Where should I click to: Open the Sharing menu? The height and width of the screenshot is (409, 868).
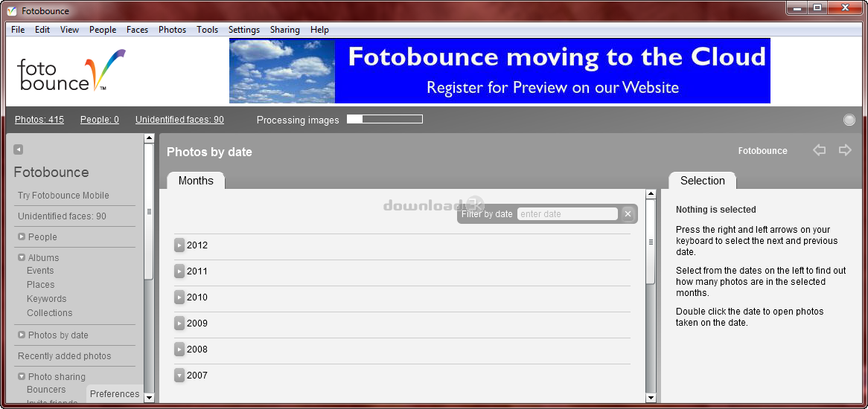tap(284, 30)
